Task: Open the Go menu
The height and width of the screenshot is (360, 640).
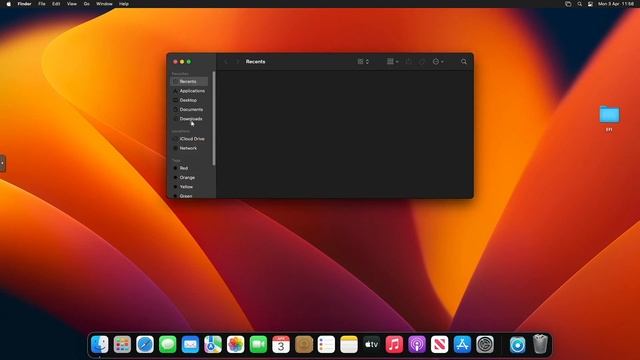Action: tap(87, 4)
